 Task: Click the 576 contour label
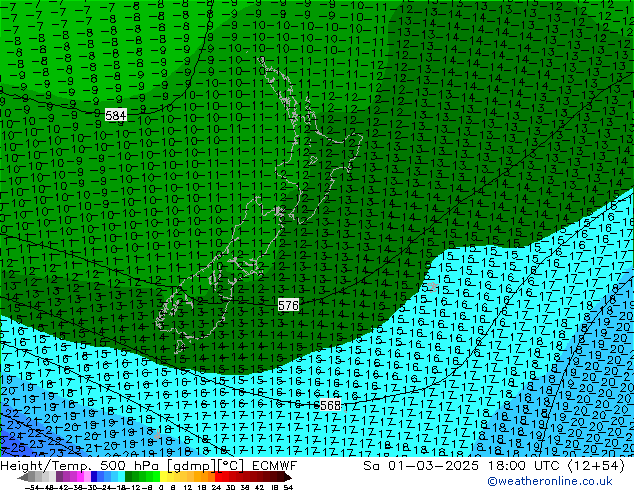click(288, 304)
